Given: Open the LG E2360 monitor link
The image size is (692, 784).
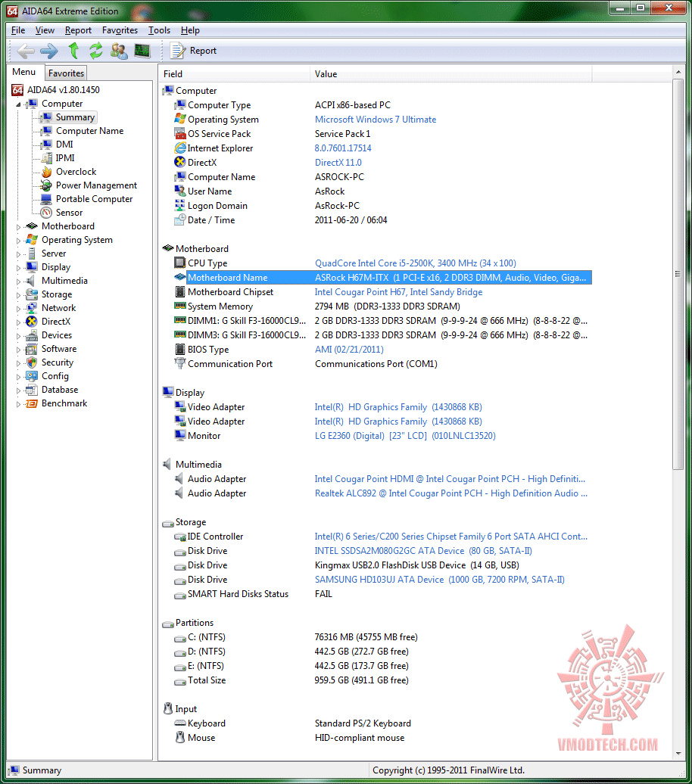Looking at the screenshot, I should pyautogui.click(x=405, y=435).
